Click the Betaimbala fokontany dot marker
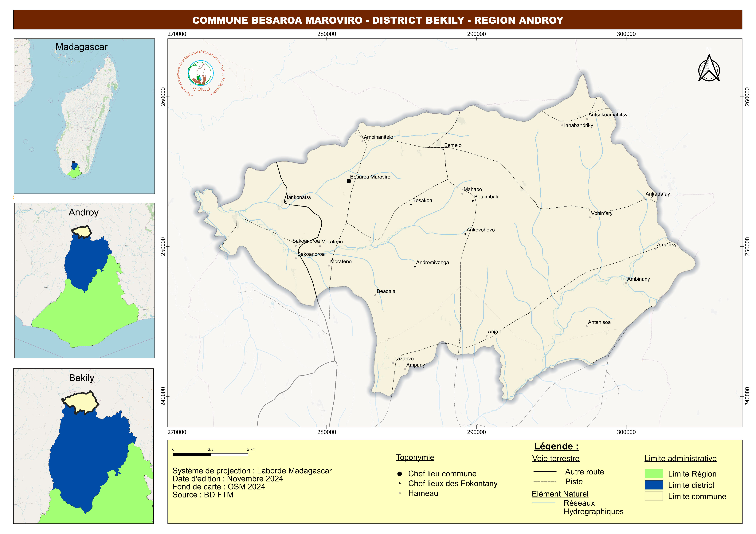This screenshot has height=534, width=756. [x=473, y=201]
